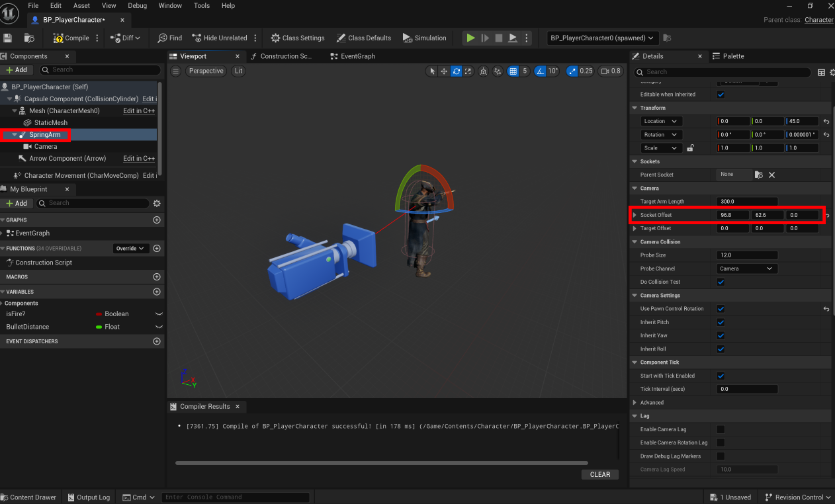835x504 pixels.
Task: Save the blueprint with the floppy disk icon
Action: pyautogui.click(x=7, y=38)
